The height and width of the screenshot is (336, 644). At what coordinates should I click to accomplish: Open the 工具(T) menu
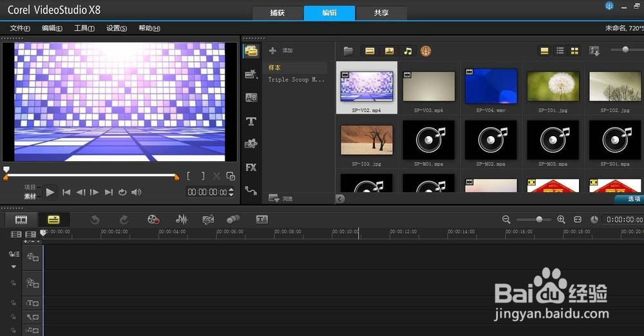point(84,28)
